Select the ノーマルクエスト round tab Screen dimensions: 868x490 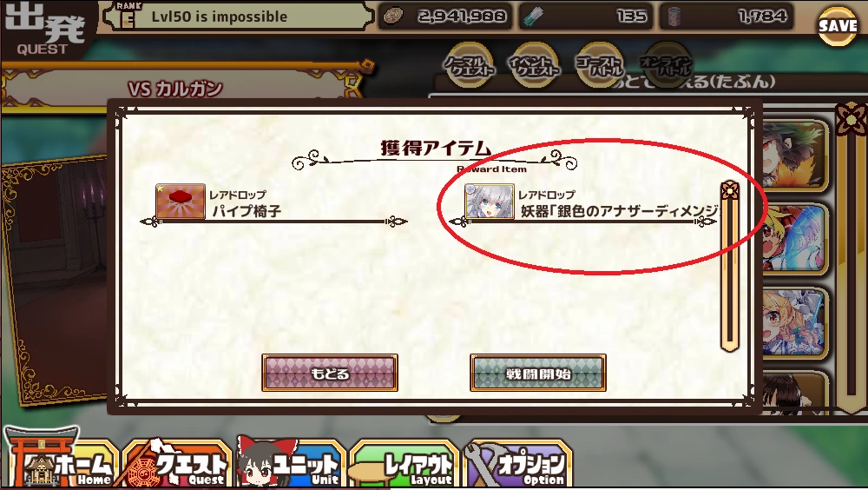coord(470,65)
